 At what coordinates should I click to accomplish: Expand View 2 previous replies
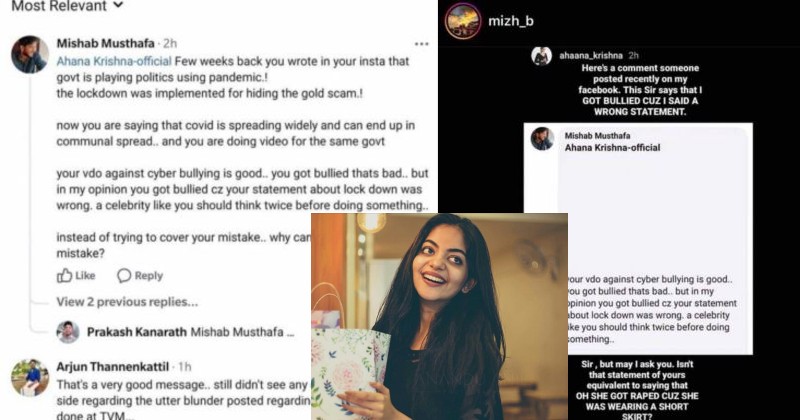127,302
